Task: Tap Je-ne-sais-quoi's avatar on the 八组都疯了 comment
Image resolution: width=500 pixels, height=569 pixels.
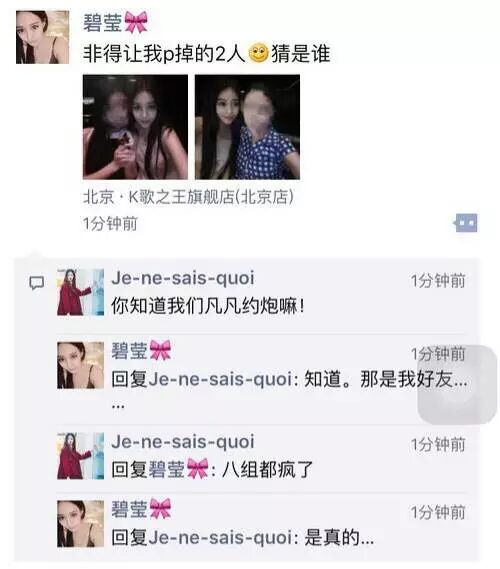Action: (x=81, y=456)
